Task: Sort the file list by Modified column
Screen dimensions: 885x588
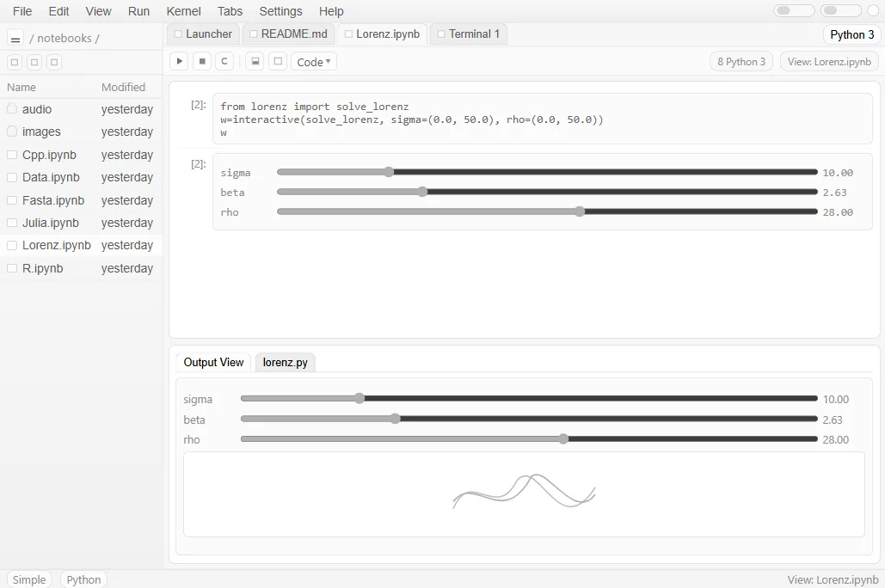Action: tap(123, 87)
